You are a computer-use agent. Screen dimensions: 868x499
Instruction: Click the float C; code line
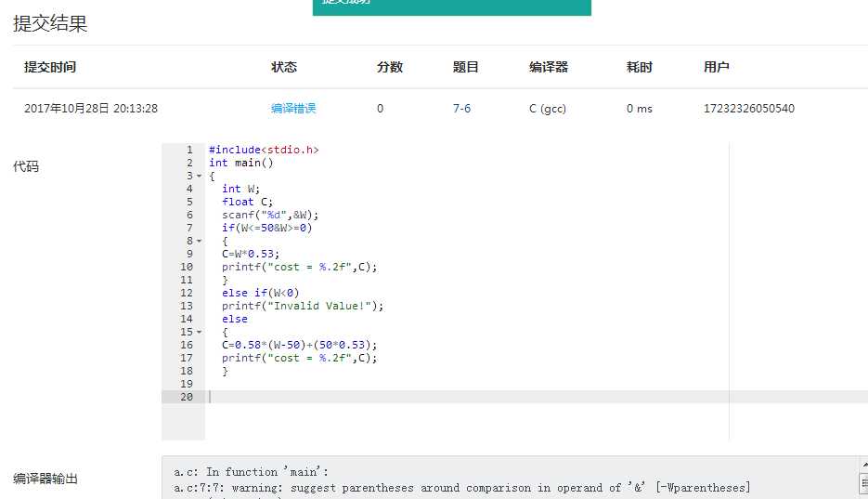(x=248, y=202)
